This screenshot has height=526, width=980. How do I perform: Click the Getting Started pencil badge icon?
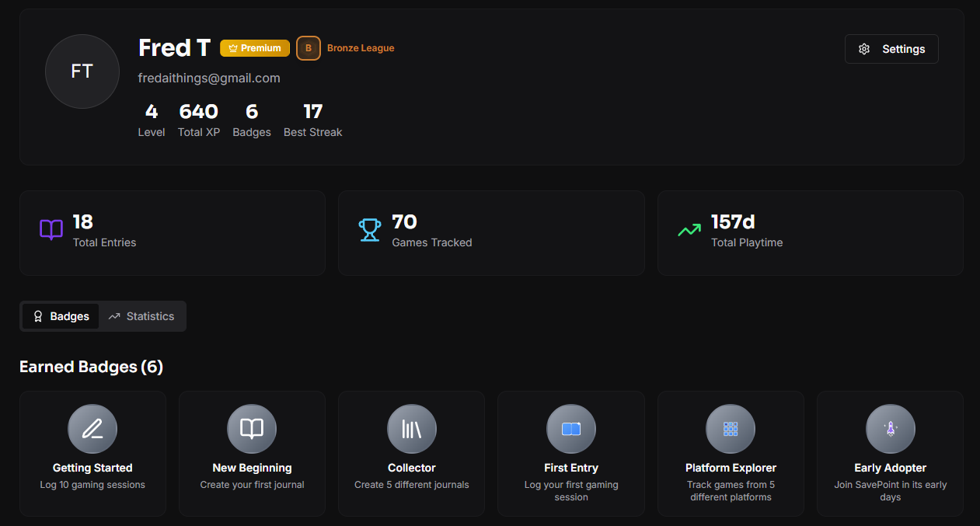click(92, 428)
